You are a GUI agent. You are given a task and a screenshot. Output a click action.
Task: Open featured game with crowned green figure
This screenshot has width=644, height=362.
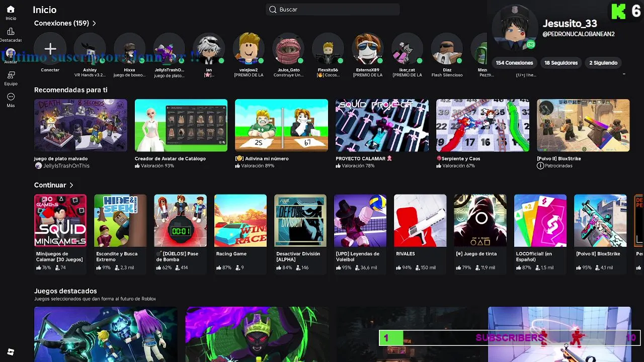(x=257, y=334)
